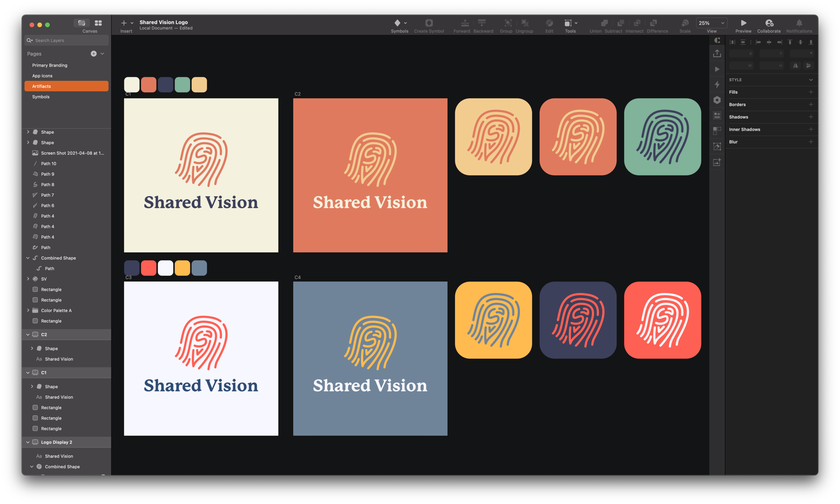Apply Union boolean operation
The image size is (840, 504).
click(x=604, y=23)
